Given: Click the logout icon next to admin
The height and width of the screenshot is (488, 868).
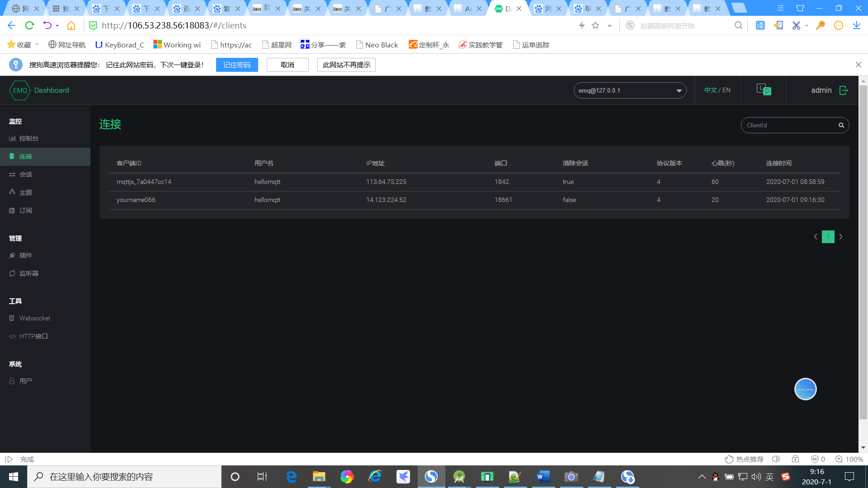Looking at the screenshot, I should coord(844,90).
